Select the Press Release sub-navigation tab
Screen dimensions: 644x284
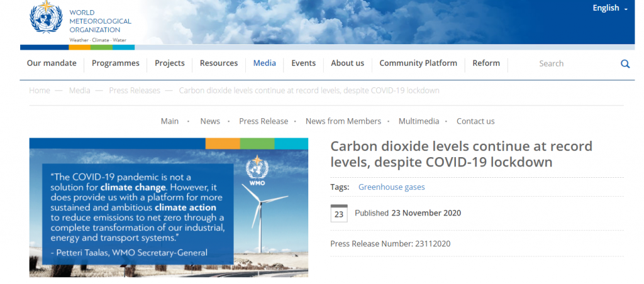tap(264, 121)
